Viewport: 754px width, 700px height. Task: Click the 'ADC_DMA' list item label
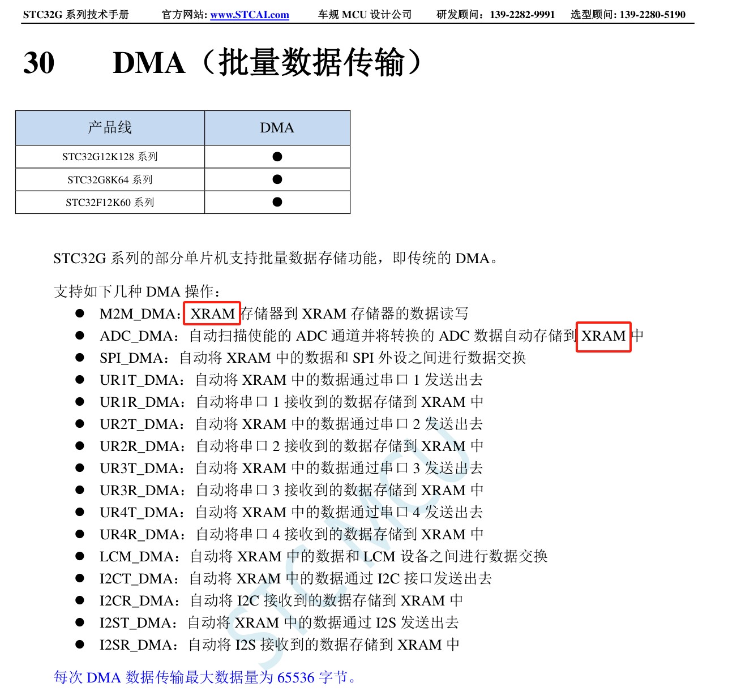coord(136,336)
